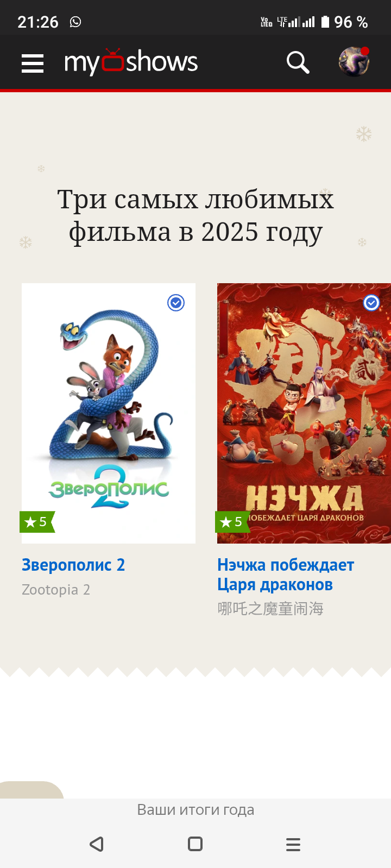Open the Зверополис 2 title link
The height and width of the screenshot is (868, 391).
coord(73,565)
